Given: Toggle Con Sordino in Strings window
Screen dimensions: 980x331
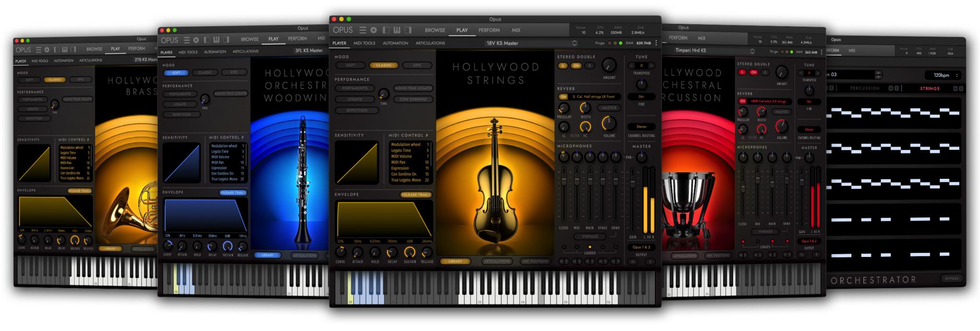Looking at the screenshot, I should (x=413, y=99).
